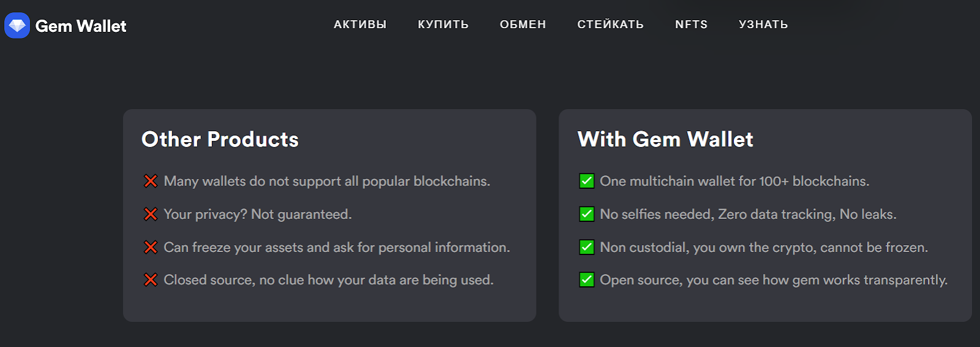This screenshot has height=347, width=980.
Task: Open the СТЕЙКАТЬ navigation item
Action: pyautogui.click(x=611, y=25)
